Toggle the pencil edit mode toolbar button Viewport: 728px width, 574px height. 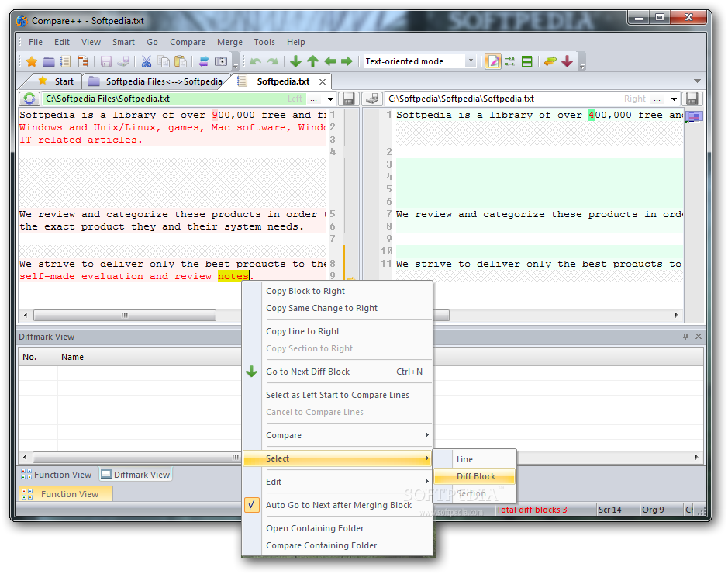click(x=492, y=61)
